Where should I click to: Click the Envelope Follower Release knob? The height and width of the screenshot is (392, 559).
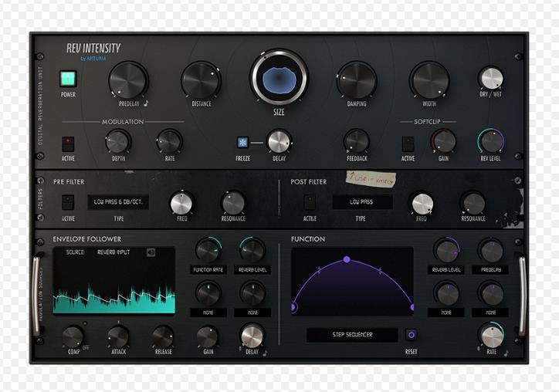tap(163, 337)
